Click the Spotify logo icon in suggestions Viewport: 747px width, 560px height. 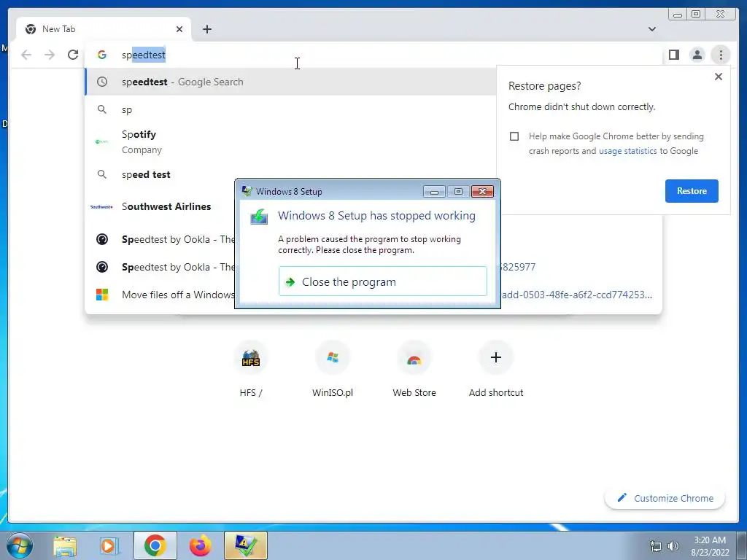(102, 141)
